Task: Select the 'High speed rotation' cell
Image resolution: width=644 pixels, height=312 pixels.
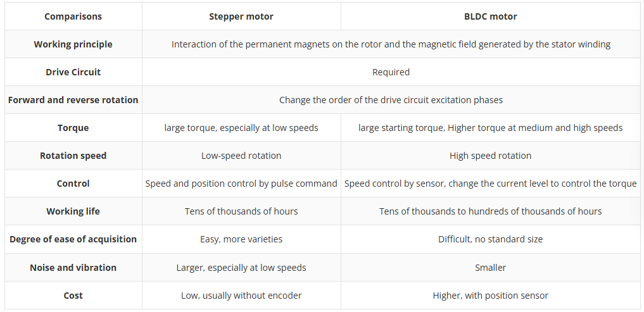Action: 490,156
